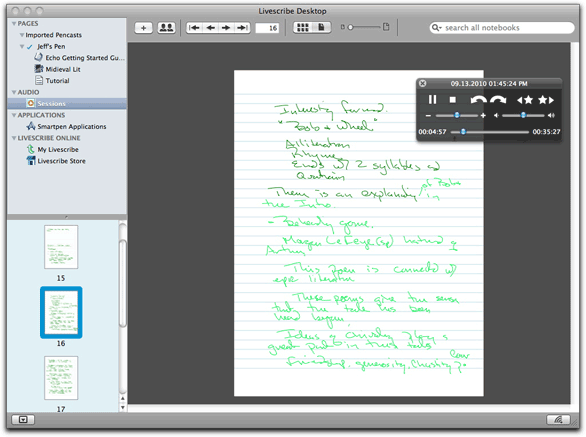Open the share pencast people icon
Screen dimensions: 586x437
click(166, 28)
